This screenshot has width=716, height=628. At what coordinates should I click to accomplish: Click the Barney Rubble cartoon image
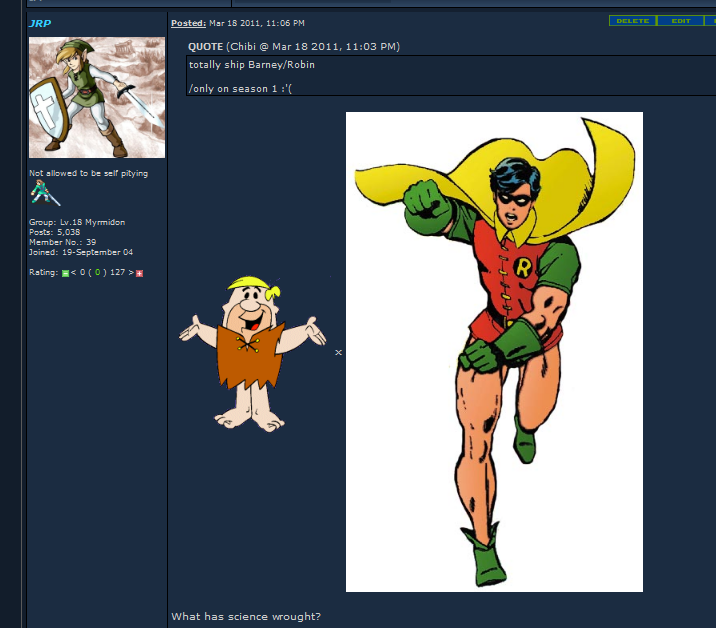click(x=253, y=354)
